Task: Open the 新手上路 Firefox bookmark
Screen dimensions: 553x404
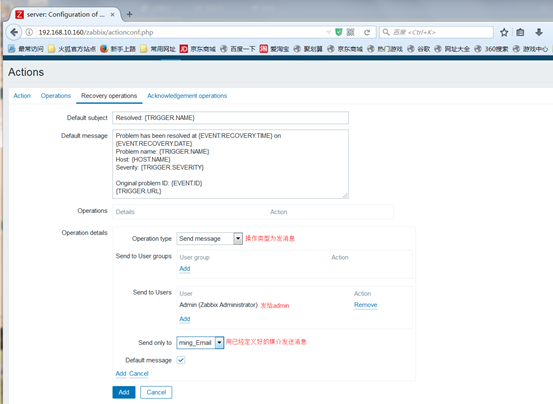Action: (118, 49)
